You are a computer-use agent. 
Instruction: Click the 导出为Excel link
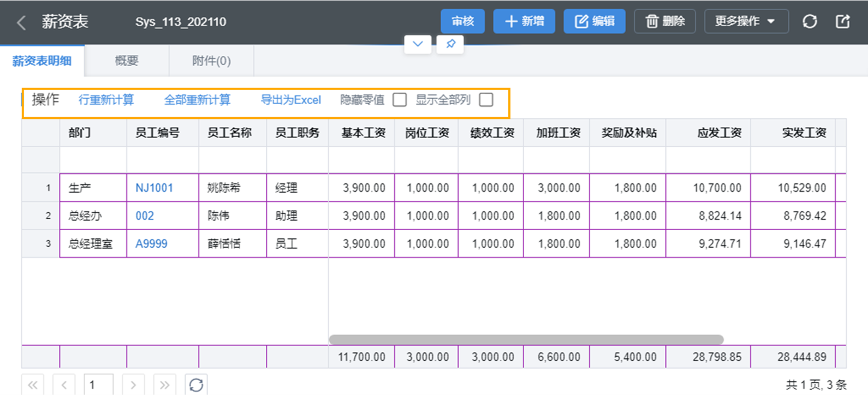click(291, 100)
